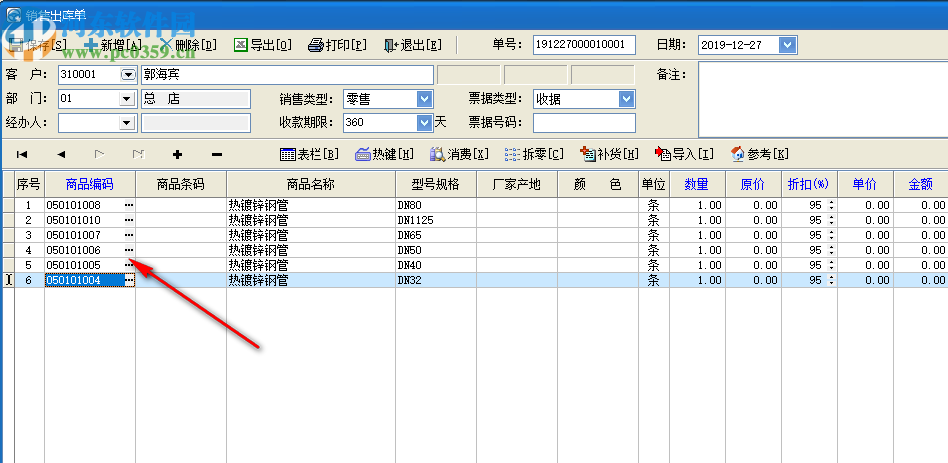The height and width of the screenshot is (463, 948).
Task: Open the 热键[H] hotkeys button
Action: (384, 154)
